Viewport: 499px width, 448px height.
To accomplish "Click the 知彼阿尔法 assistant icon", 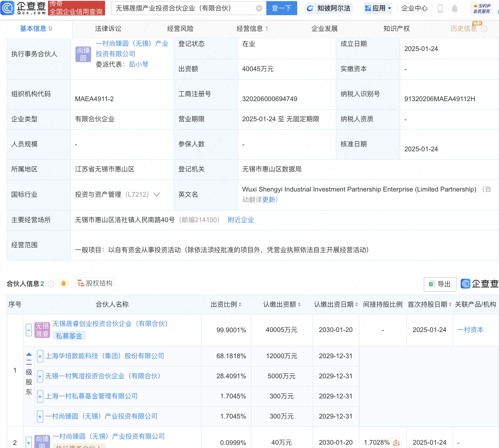I will 310,8.
